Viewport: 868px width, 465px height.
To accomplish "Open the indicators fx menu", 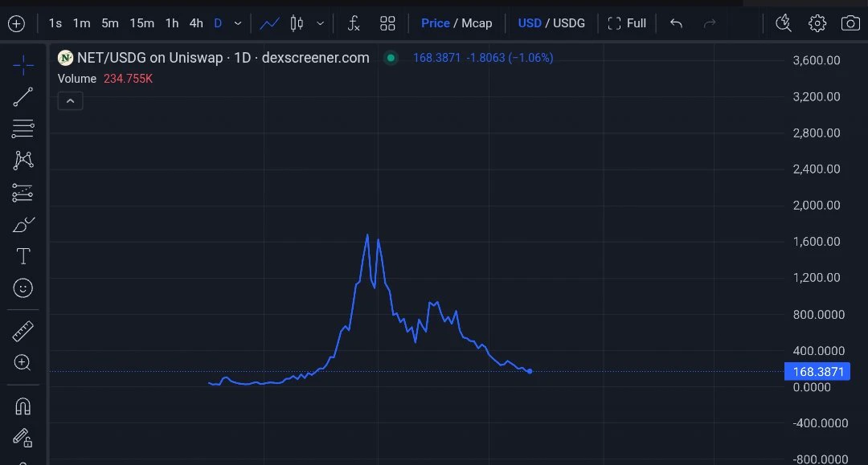I will pos(353,23).
